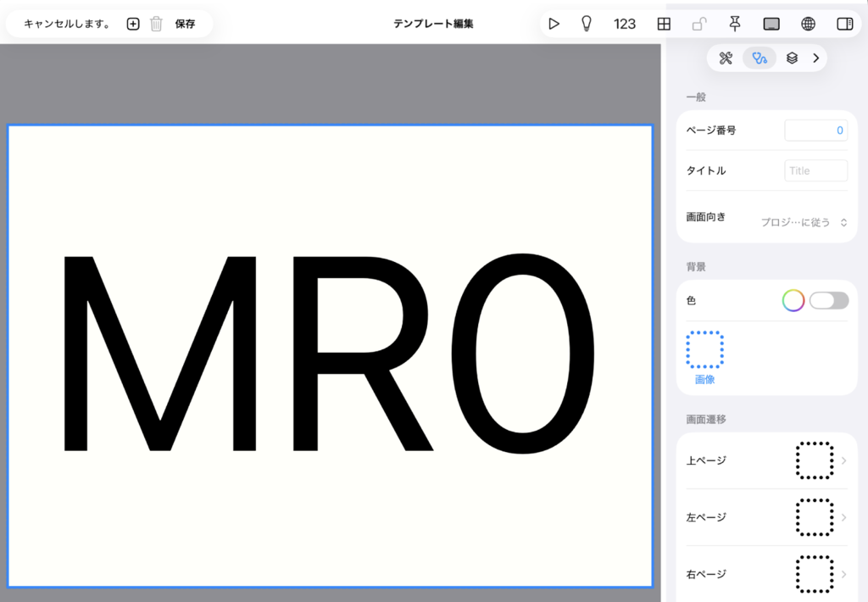Click the add page plus icon
The width and height of the screenshot is (868, 602).
133,24
